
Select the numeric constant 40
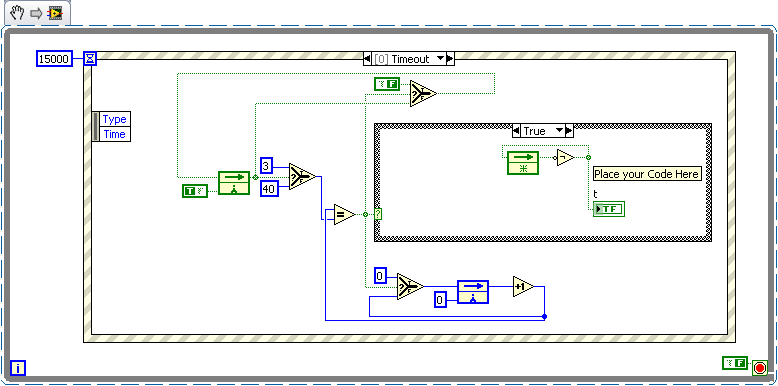coord(269,188)
